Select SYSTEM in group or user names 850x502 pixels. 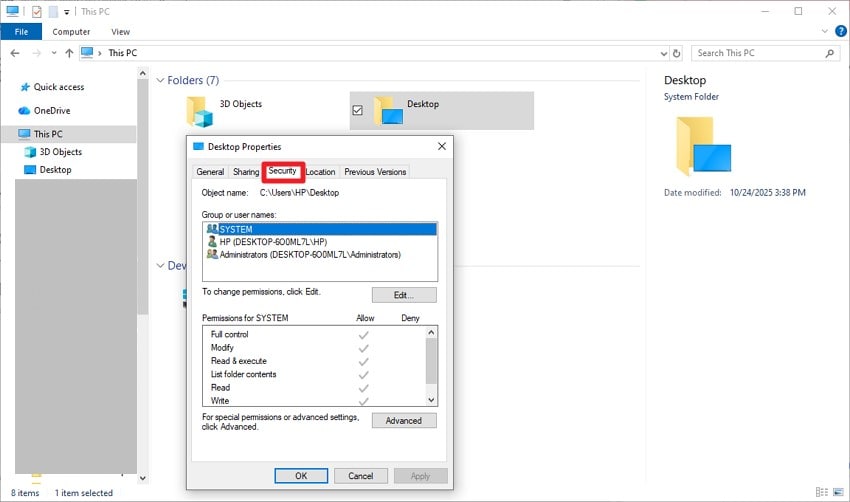[320, 229]
